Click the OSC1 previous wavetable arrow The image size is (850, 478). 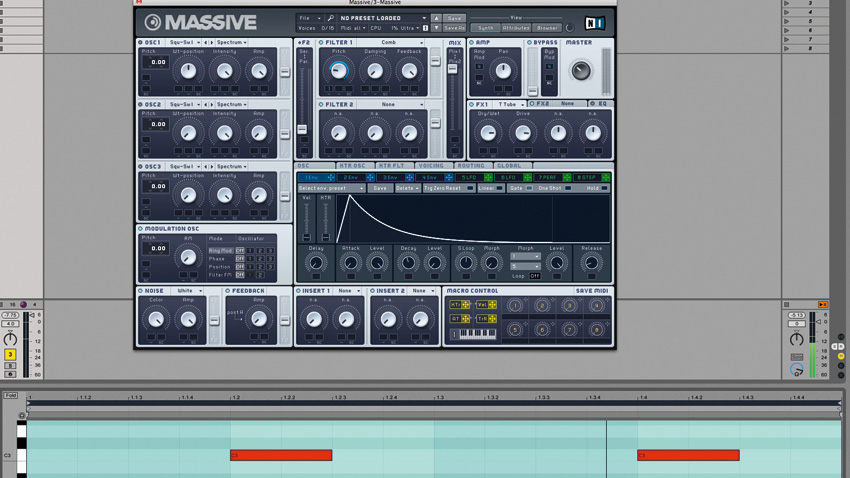(x=205, y=42)
